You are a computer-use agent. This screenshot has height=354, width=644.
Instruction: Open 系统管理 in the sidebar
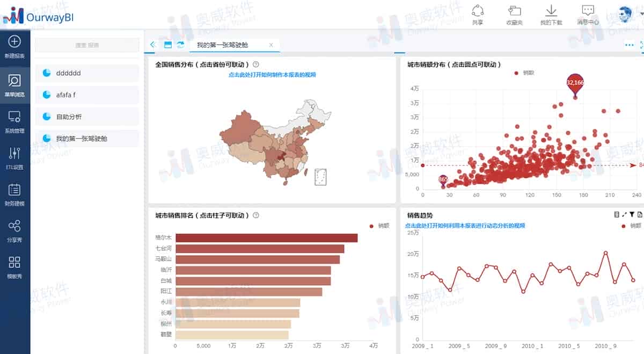pyautogui.click(x=14, y=121)
